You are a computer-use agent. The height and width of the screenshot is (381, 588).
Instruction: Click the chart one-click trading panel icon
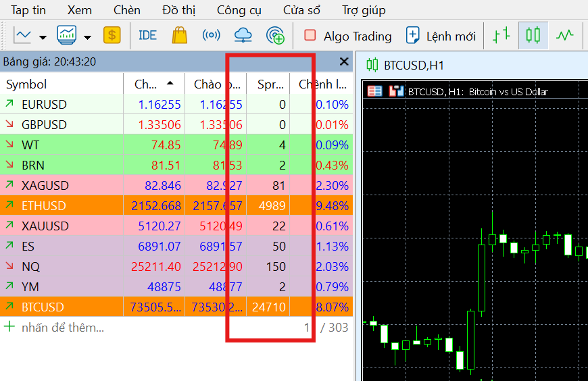[x=374, y=91]
